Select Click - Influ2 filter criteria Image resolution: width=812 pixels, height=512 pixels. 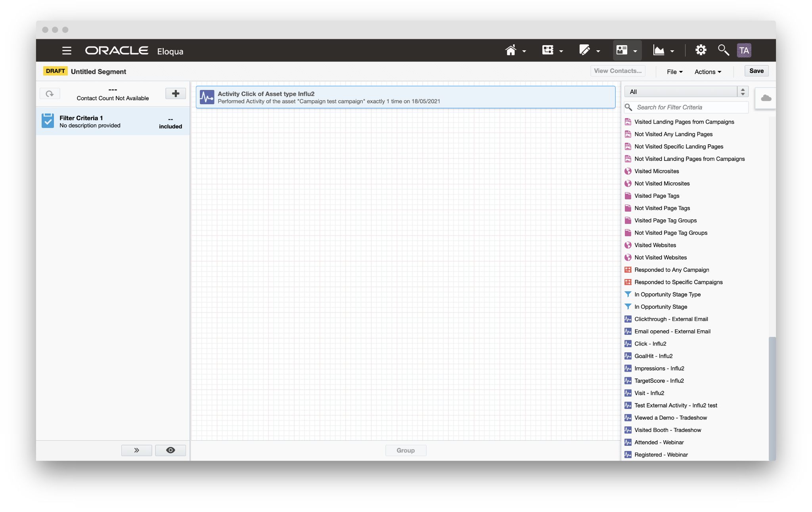pyautogui.click(x=650, y=344)
